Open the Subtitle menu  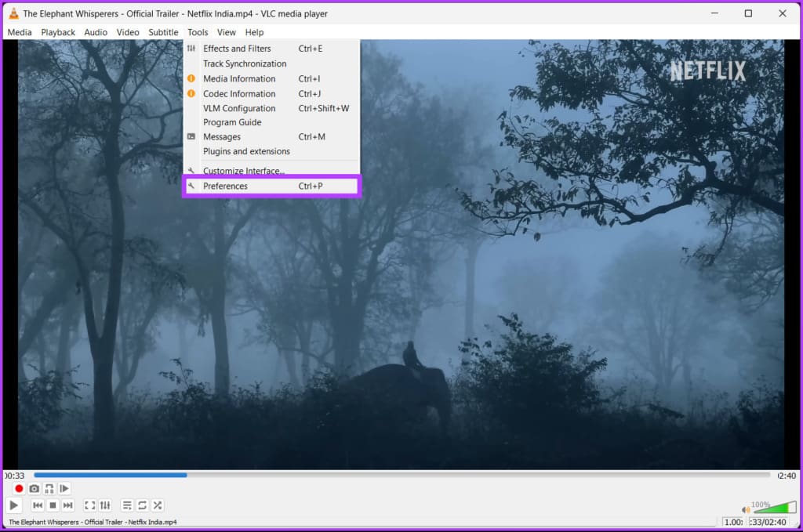click(x=163, y=32)
